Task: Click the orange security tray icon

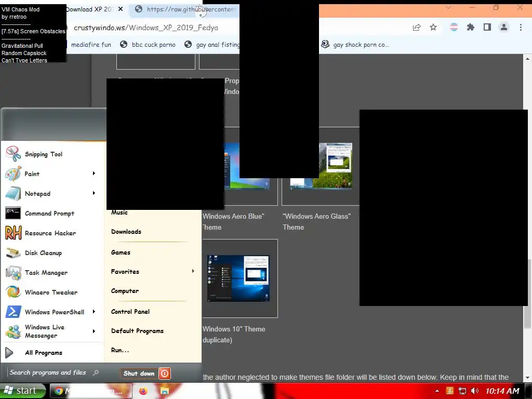Action: [x=450, y=391]
